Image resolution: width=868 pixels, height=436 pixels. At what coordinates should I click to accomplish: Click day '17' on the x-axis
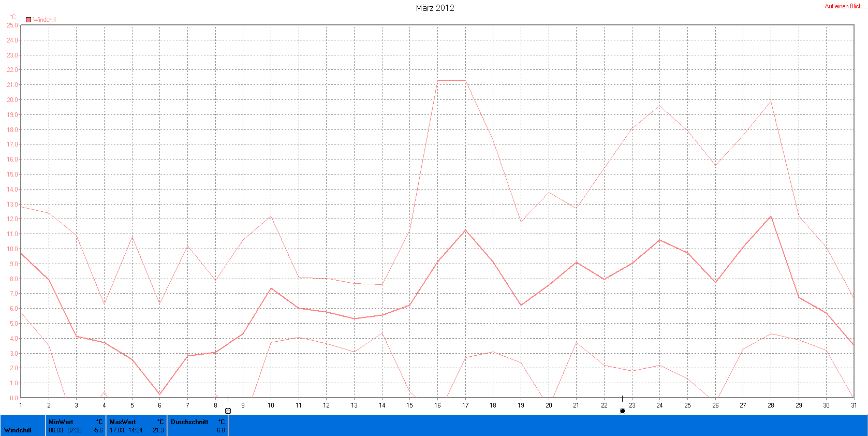(x=465, y=405)
